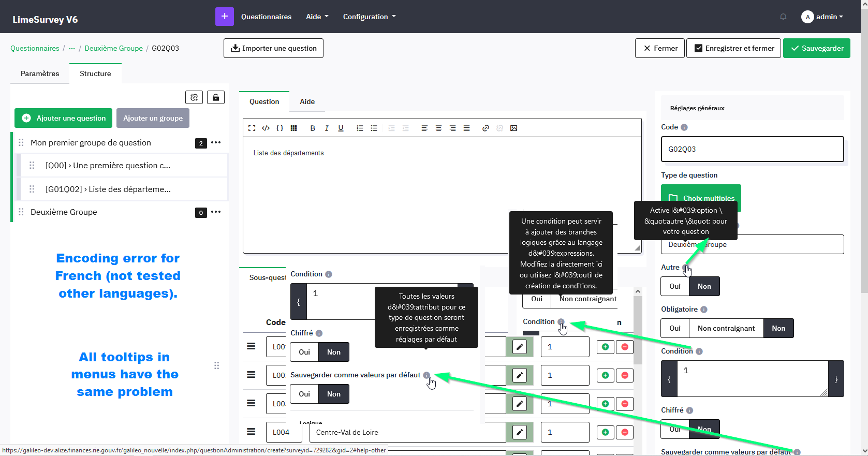
Task: Click the Sauvegarder button
Action: (x=816, y=48)
